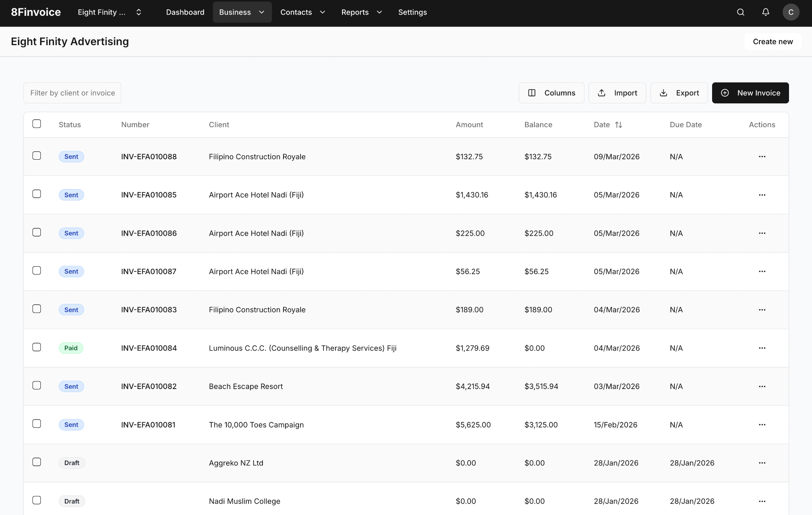Click the New Invoice button
Viewport: 812px width, 515px height.
coord(750,93)
